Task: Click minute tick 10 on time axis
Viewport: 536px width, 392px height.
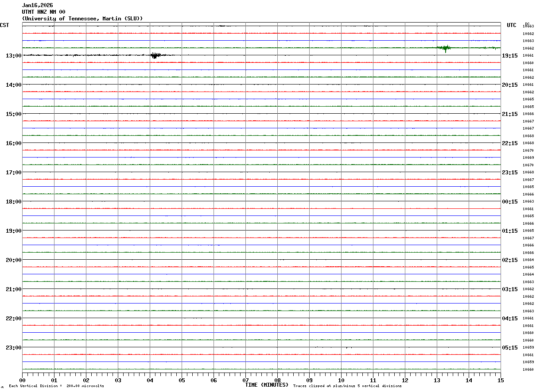Action: pyautogui.click(x=341, y=380)
